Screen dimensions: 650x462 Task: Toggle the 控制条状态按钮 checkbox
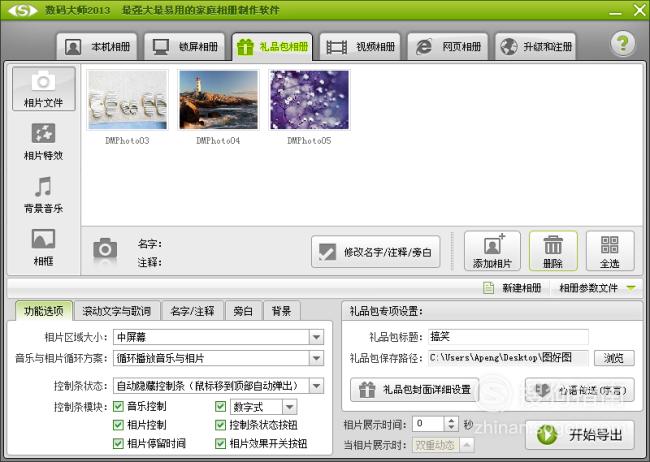221,425
